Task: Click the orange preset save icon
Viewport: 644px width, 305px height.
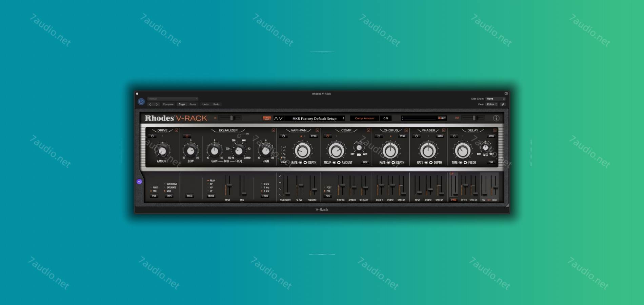Action: [x=267, y=118]
